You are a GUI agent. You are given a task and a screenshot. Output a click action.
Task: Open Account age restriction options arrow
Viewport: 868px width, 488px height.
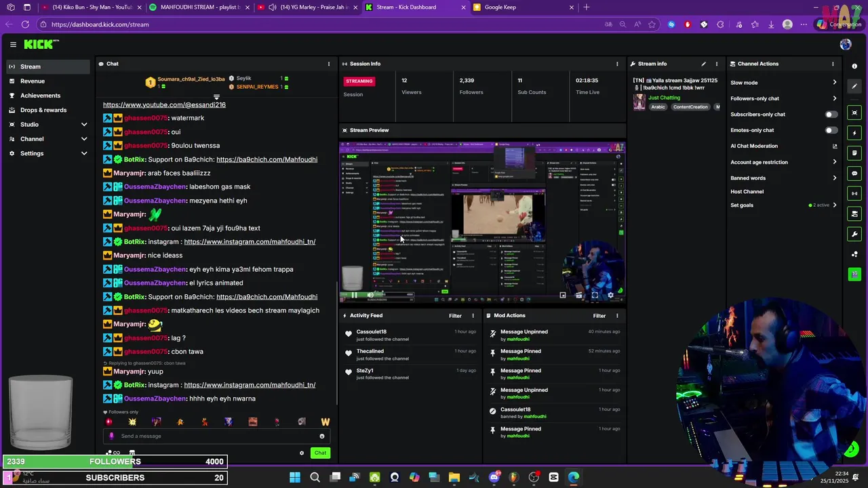(835, 162)
